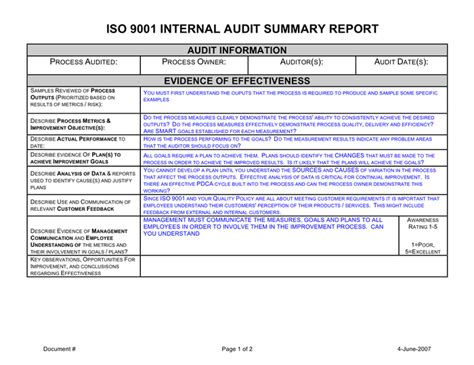Click the 'Management must communicate the measures' text
This screenshot has height=365, width=474.
point(263,227)
